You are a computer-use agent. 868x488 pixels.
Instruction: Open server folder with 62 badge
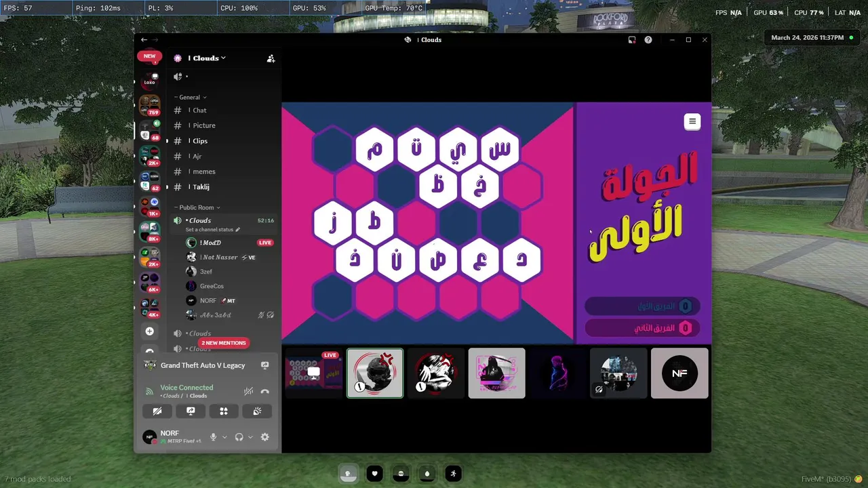tap(149, 180)
